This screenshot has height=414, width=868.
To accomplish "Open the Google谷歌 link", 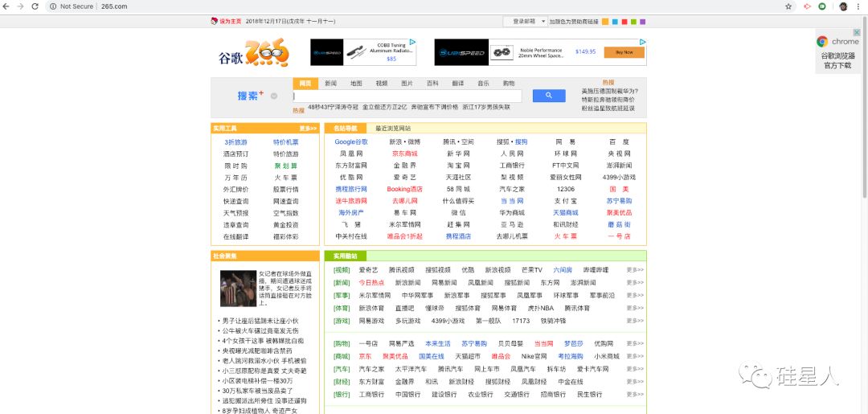I will pos(351,141).
